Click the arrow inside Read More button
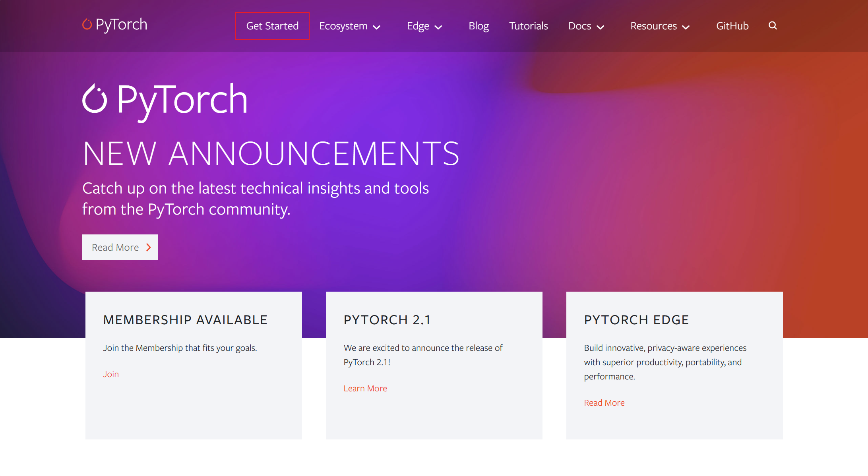This screenshot has width=868, height=476. 148,247
